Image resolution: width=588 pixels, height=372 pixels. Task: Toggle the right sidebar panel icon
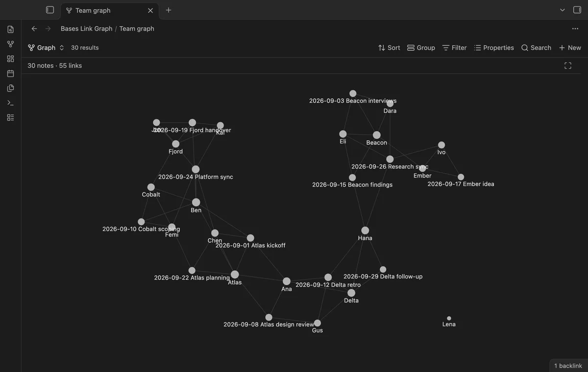[577, 10]
